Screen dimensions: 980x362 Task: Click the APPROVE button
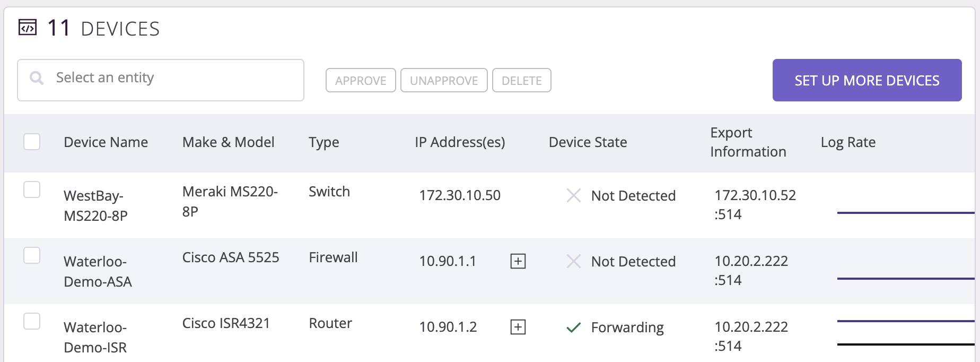(x=361, y=80)
